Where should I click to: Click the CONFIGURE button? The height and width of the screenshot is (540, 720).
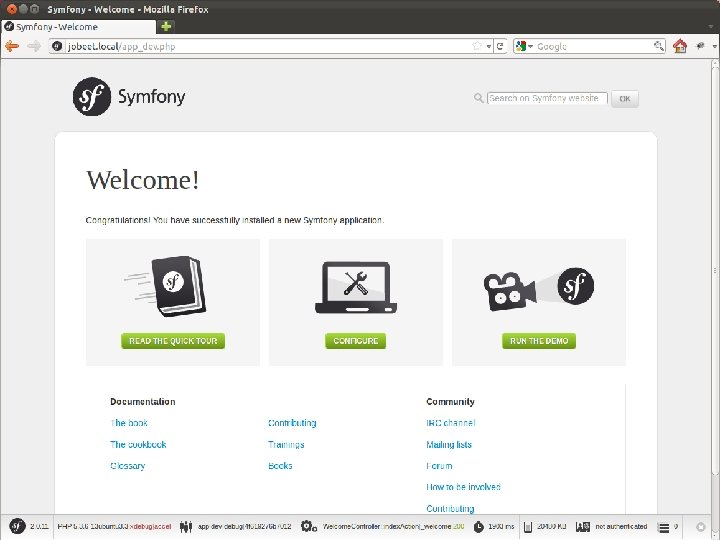(355, 341)
